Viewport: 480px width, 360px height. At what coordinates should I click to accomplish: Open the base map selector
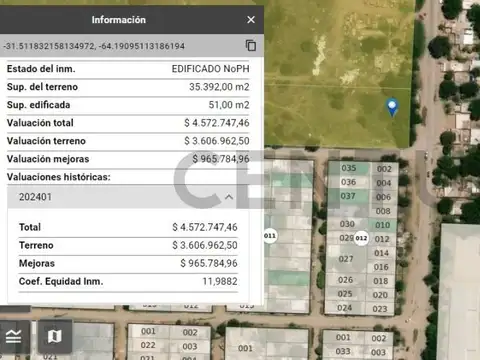click(x=55, y=336)
